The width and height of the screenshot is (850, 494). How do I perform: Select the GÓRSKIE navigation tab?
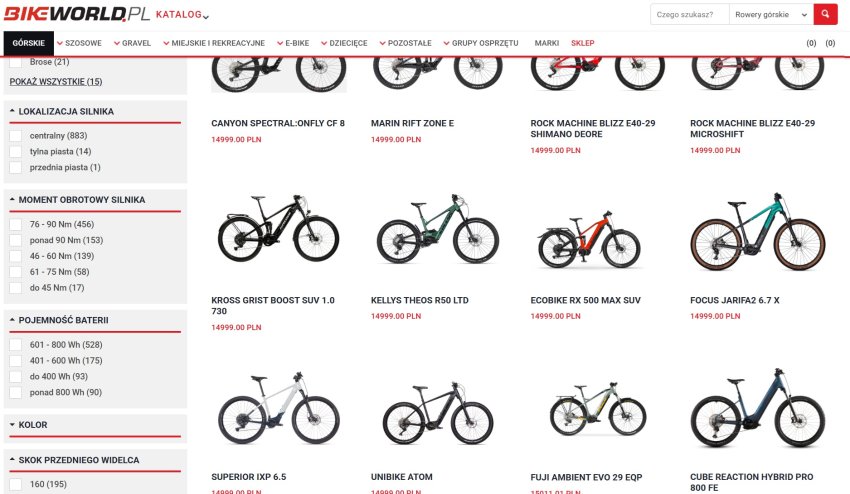(29, 43)
